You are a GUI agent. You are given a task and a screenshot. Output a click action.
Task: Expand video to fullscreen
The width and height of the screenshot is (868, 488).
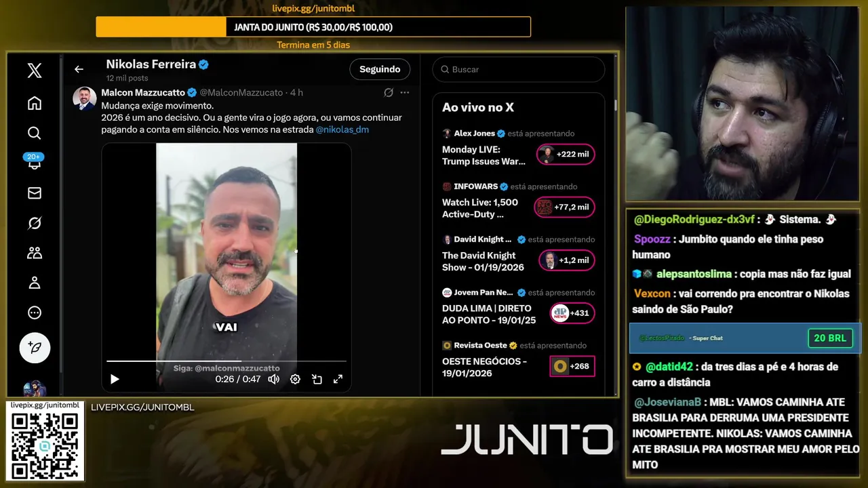pyautogui.click(x=338, y=380)
